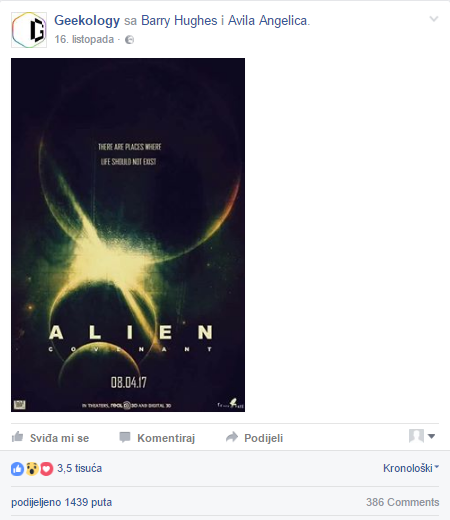This screenshot has width=450, height=520.
Task: Open post options chevron at top right
Action: click(434, 19)
